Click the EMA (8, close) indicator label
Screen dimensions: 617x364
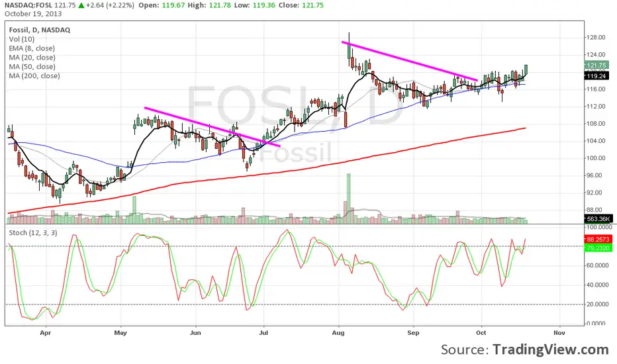(32, 48)
